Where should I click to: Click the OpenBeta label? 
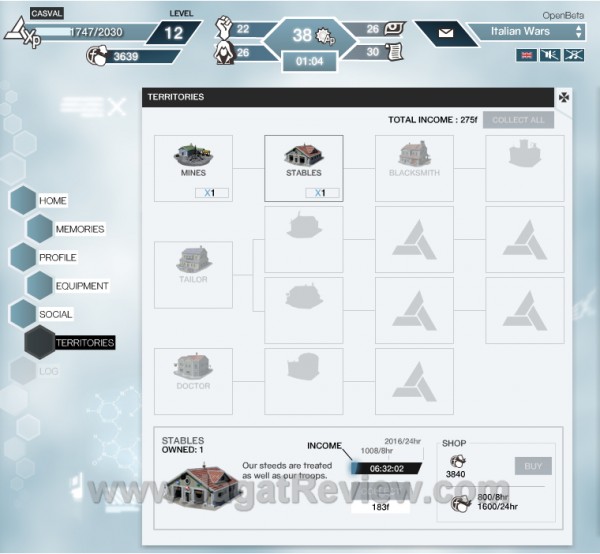click(563, 16)
